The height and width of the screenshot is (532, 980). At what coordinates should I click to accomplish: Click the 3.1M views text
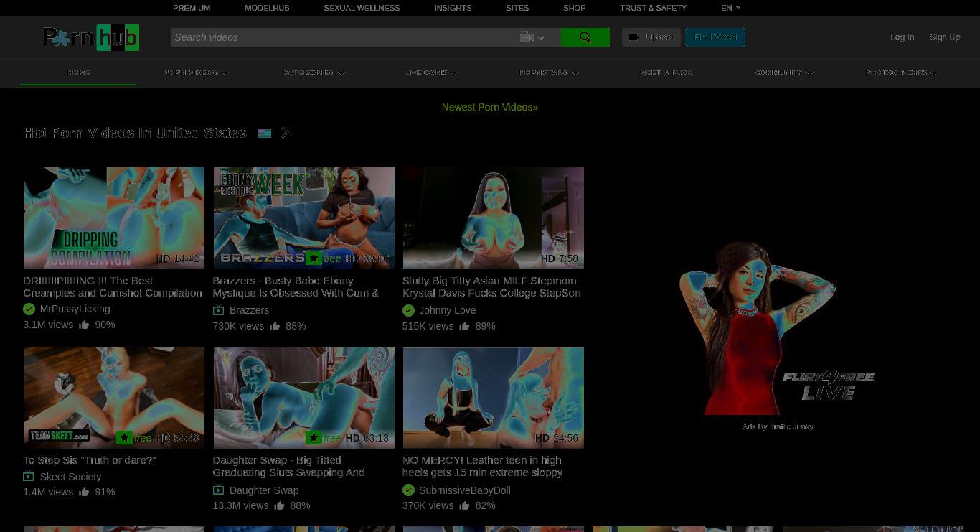click(48, 325)
